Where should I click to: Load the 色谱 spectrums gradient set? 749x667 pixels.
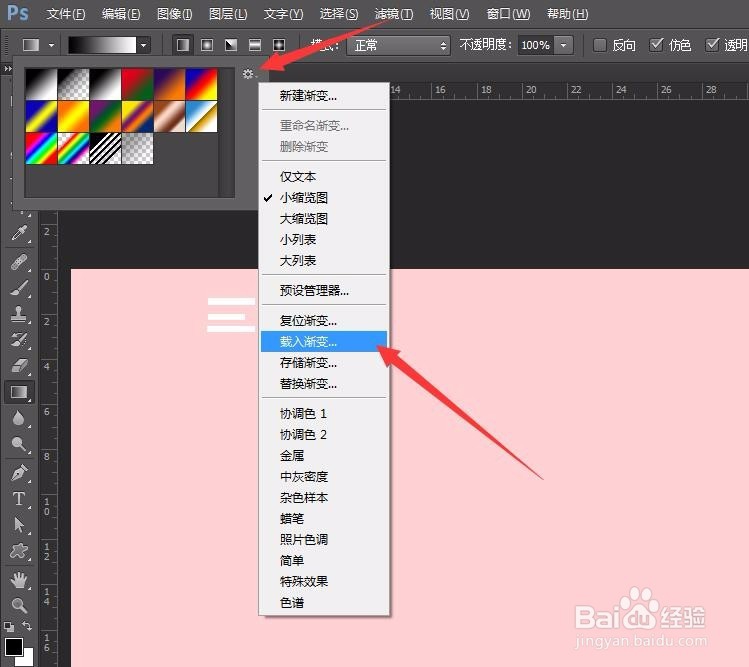324,602
